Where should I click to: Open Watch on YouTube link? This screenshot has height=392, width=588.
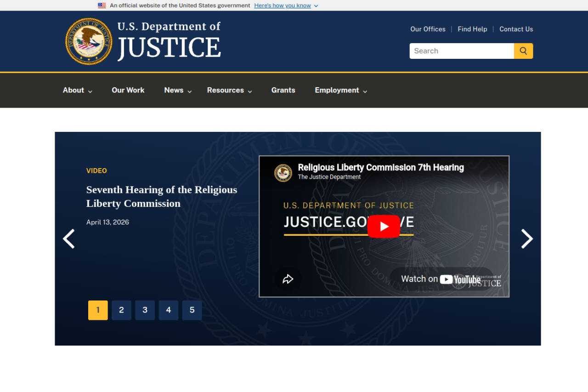441,279
